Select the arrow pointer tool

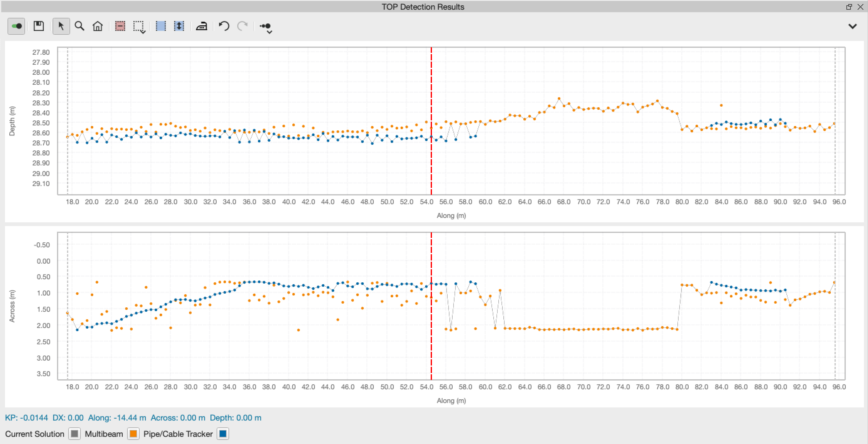click(61, 26)
